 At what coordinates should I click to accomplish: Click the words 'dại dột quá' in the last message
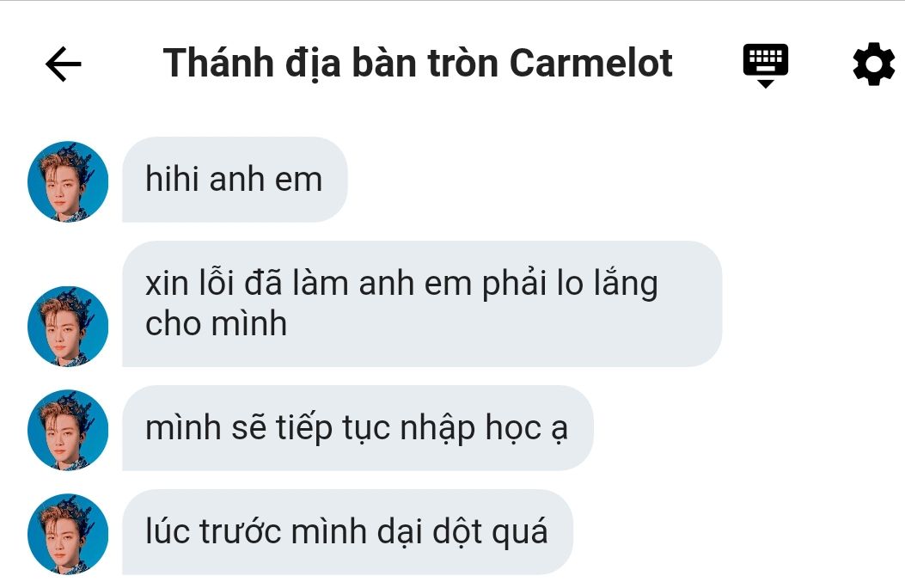tap(462, 532)
